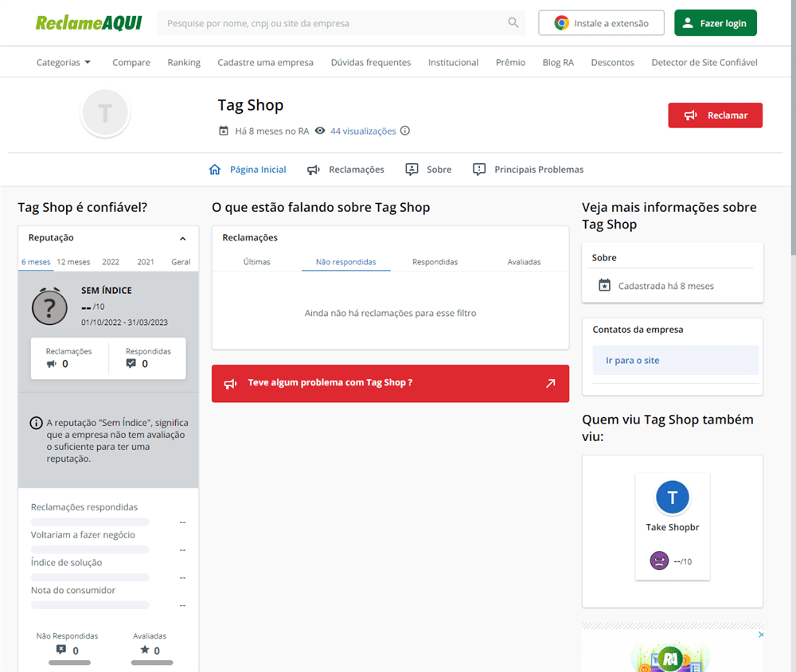
Task: Switch to Respondidas complaints tab
Action: 435,262
